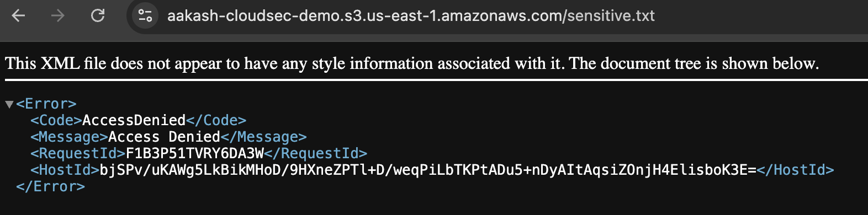Click the opening HostId tag

[x=65, y=170]
